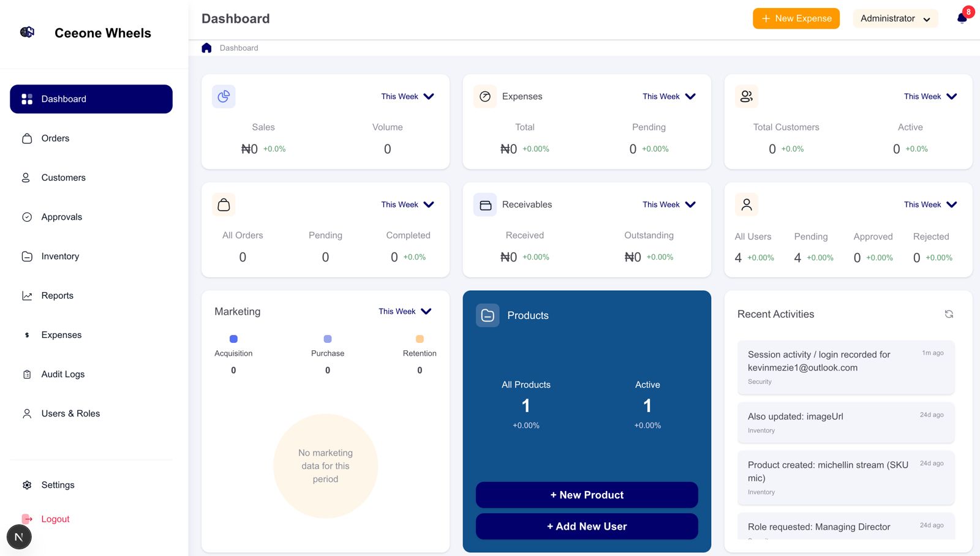Open Reports in the sidebar

91,296
